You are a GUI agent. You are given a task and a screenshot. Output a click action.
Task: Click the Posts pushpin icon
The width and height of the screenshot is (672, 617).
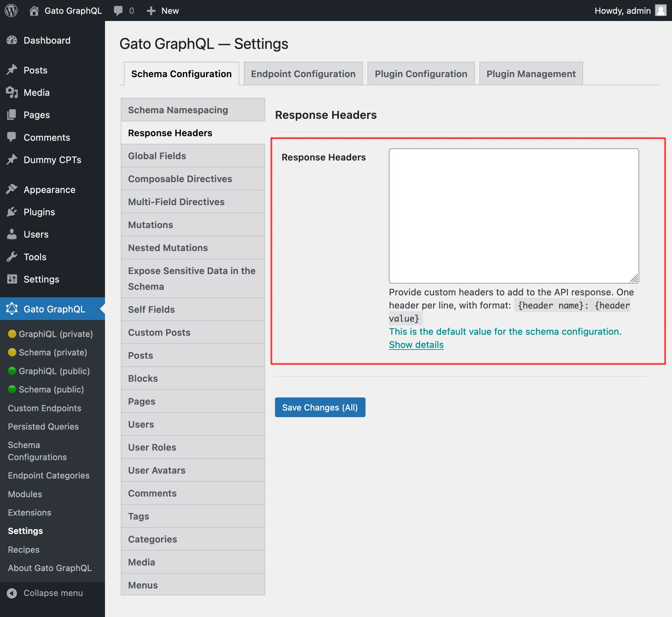click(12, 70)
